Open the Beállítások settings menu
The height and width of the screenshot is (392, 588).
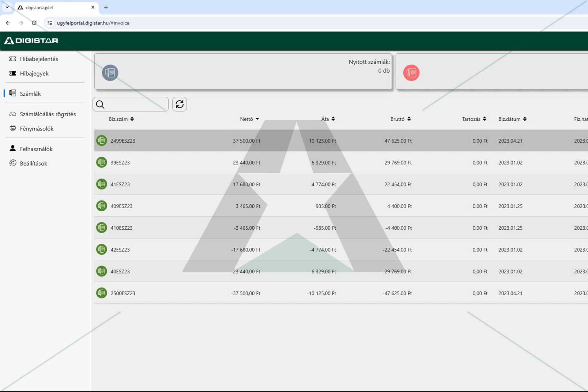pos(33,163)
